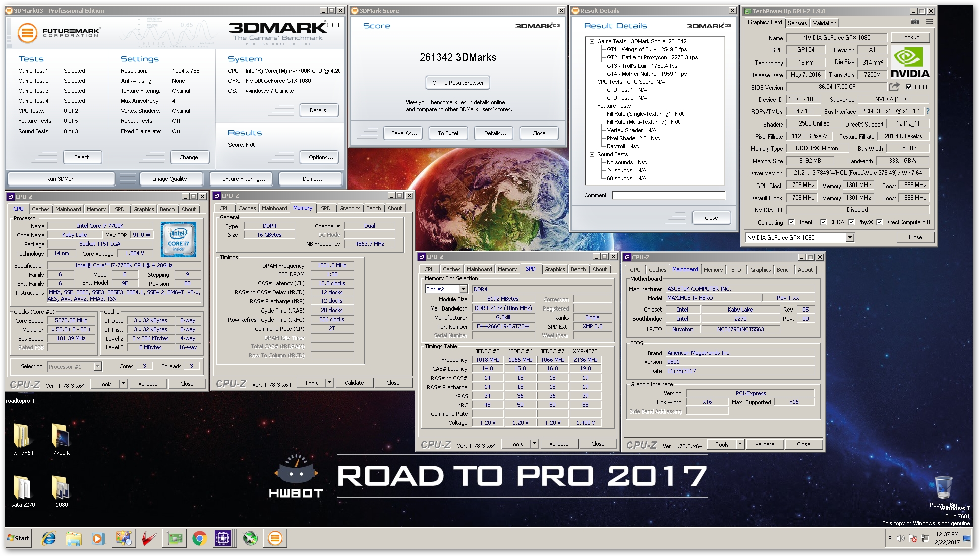Image resolution: width=980 pixels, height=556 pixels.
Task: Toggle the UEFI checkbox in GPU-Z
Action: [x=909, y=87]
